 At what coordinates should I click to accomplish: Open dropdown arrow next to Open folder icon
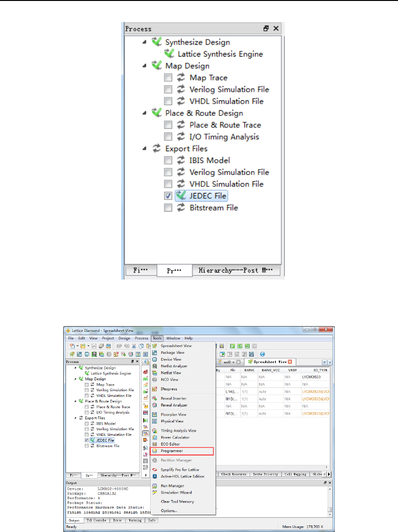88,346
